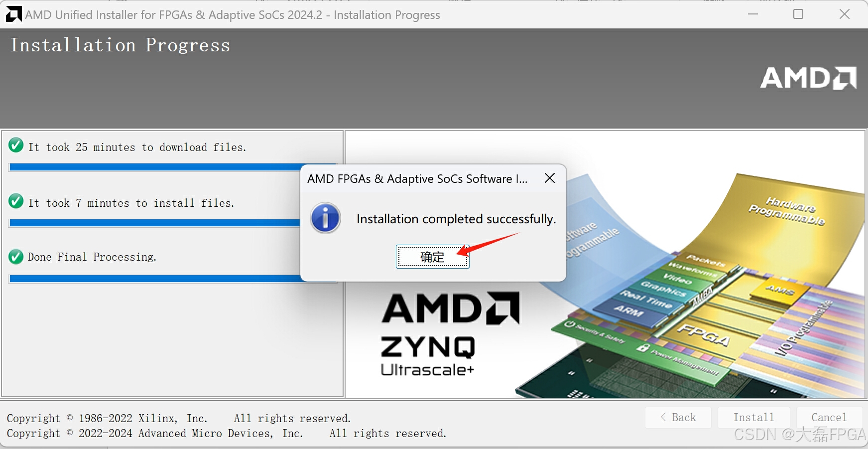Click the green check next to install files

pos(16,201)
